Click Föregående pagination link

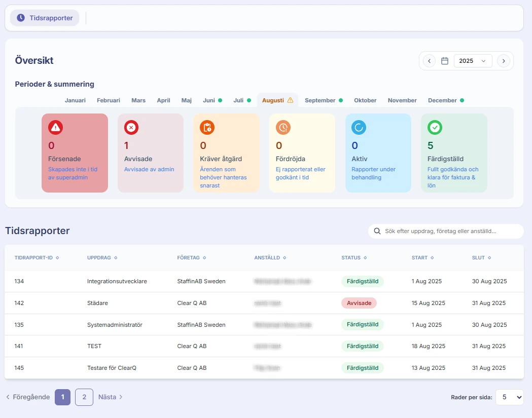point(28,397)
